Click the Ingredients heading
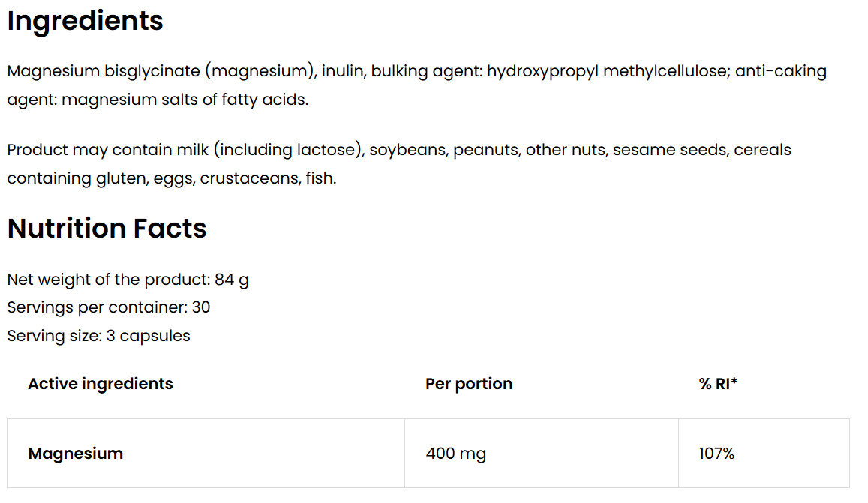Viewport: 868px width, 503px height. click(85, 21)
